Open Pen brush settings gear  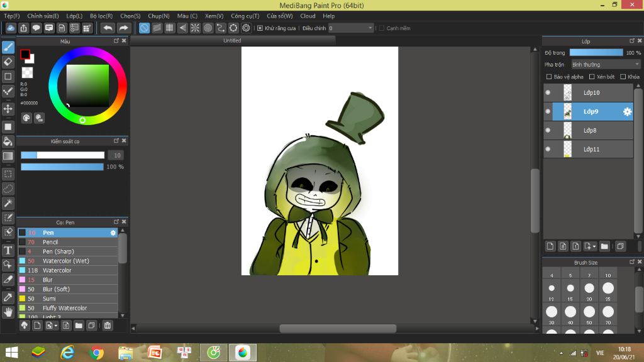[x=113, y=233]
